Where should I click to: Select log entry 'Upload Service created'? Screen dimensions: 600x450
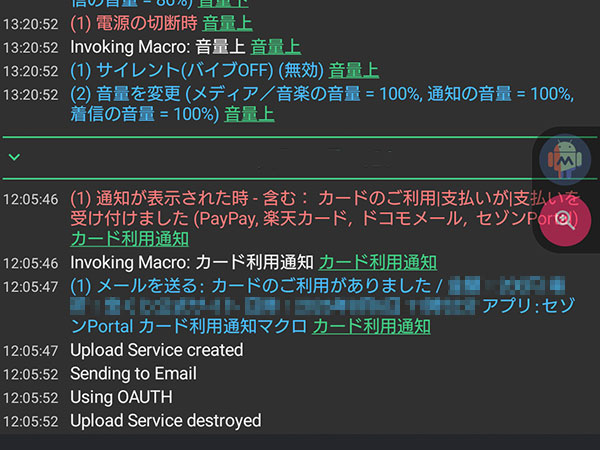pos(157,350)
